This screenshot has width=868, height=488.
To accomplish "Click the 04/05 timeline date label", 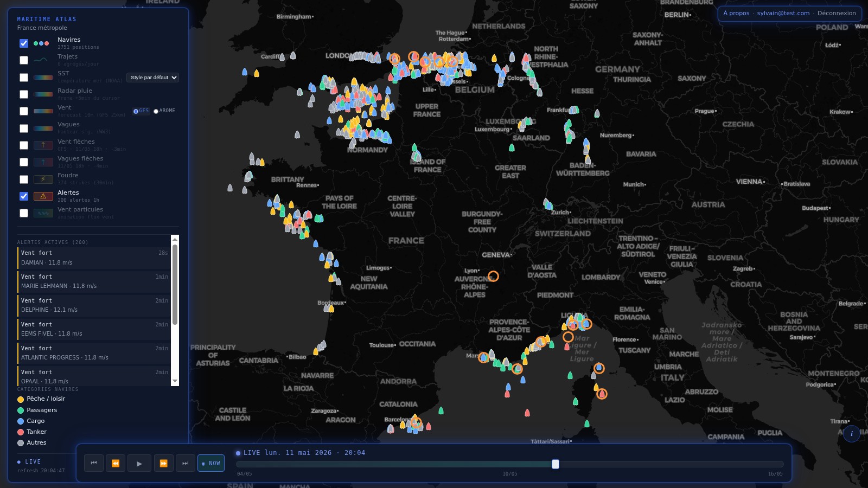I will pyautogui.click(x=244, y=474).
